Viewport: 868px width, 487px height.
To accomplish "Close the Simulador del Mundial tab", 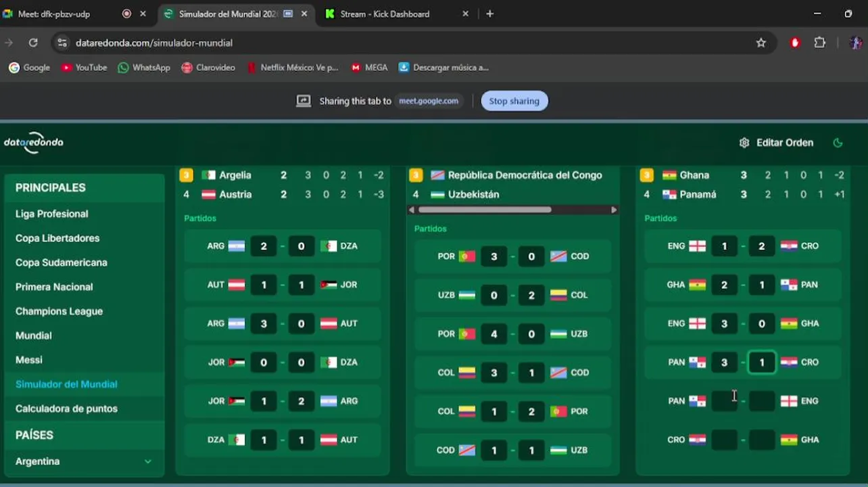I will point(304,14).
